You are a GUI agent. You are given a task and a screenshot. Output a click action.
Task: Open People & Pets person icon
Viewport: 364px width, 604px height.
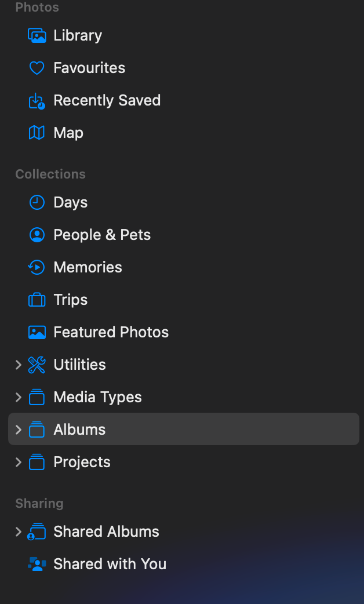(37, 235)
